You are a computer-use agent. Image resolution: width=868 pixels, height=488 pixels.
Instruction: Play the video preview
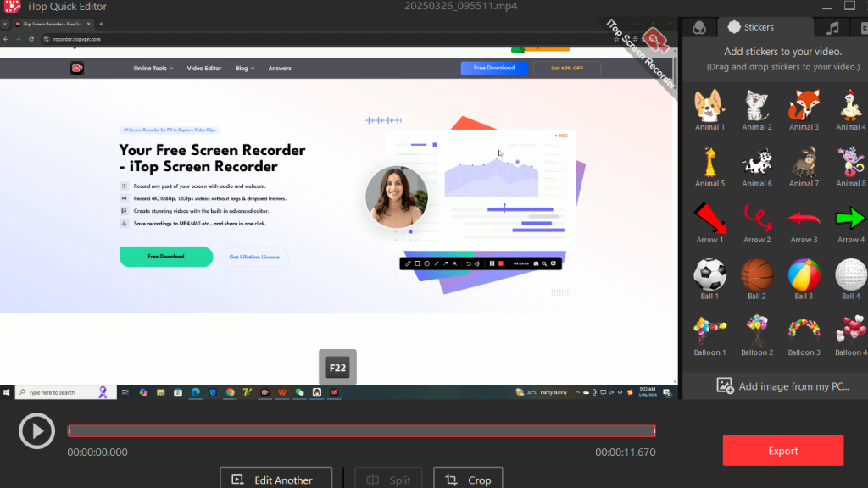(36, 431)
